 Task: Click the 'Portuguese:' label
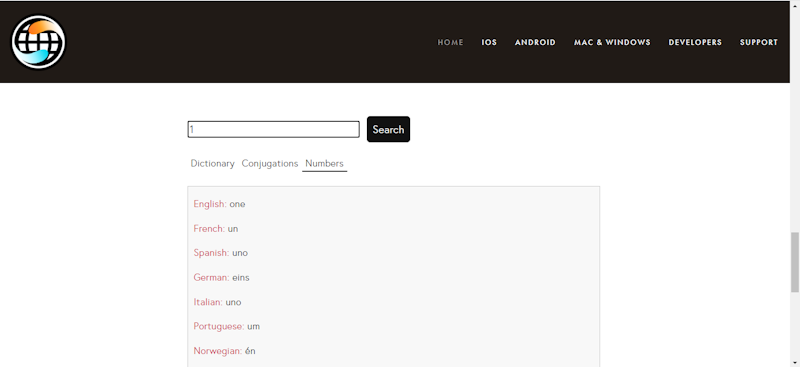[219, 327]
